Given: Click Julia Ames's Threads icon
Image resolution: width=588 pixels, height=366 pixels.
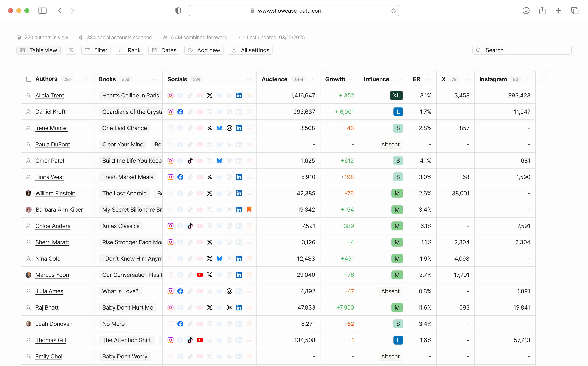Looking at the screenshot, I should pos(229,291).
